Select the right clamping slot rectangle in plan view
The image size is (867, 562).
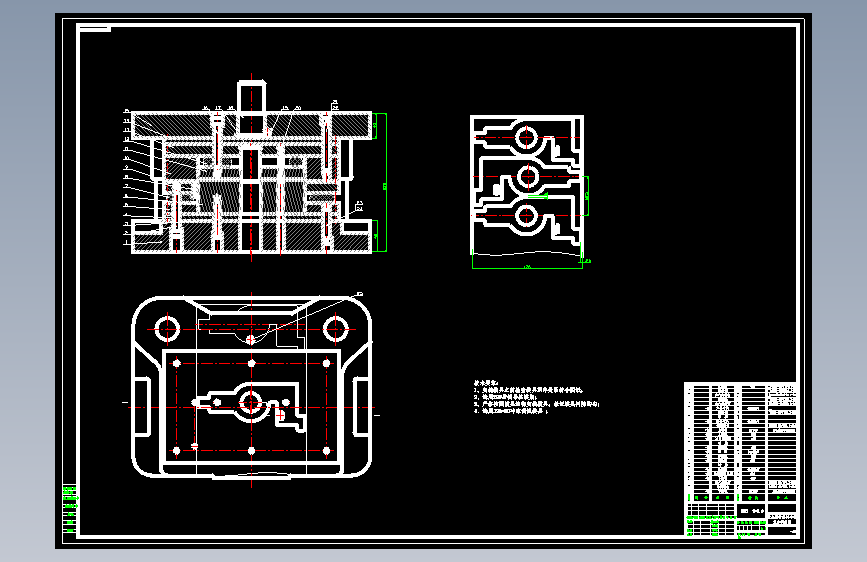coord(362,407)
